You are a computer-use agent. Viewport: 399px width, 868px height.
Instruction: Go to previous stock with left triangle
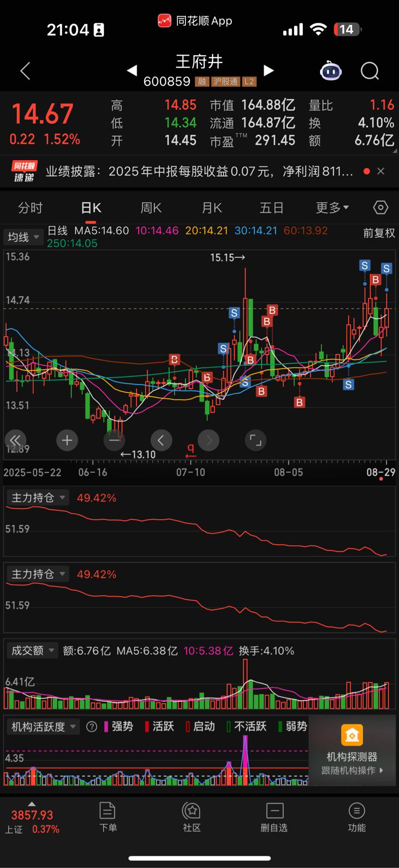(132, 70)
